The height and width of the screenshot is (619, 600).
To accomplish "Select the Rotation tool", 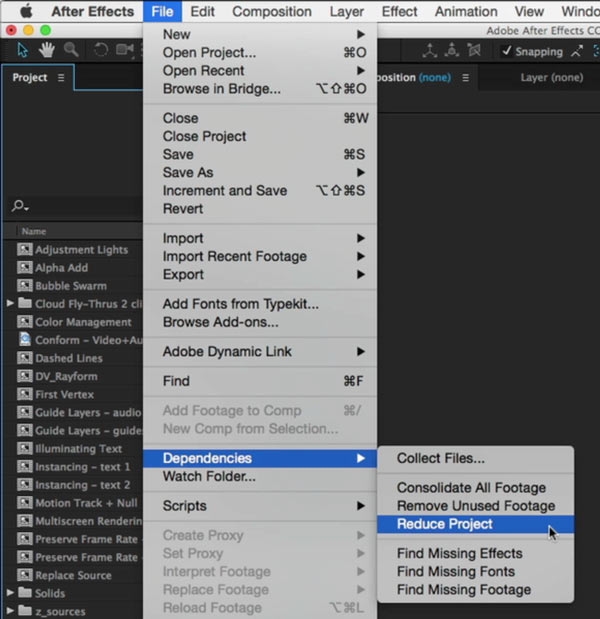I will [x=101, y=50].
